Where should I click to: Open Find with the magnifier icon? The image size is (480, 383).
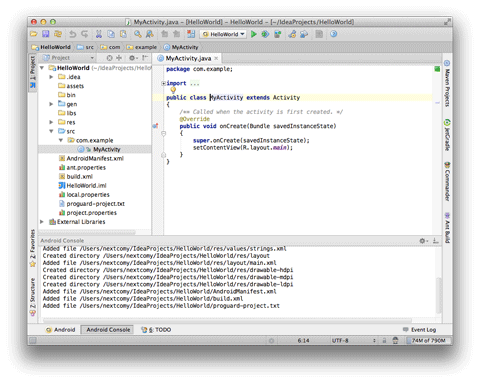[x=138, y=34]
